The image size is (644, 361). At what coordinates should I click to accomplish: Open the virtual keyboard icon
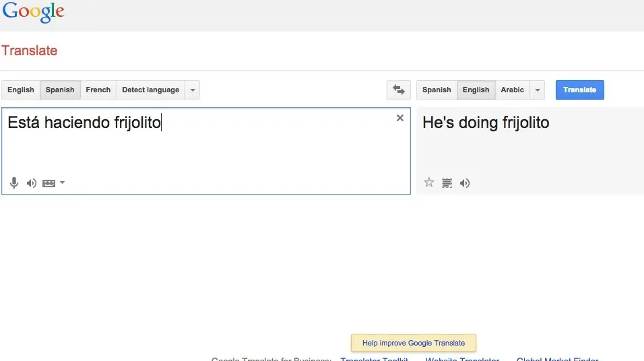click(x=49, y=183)
